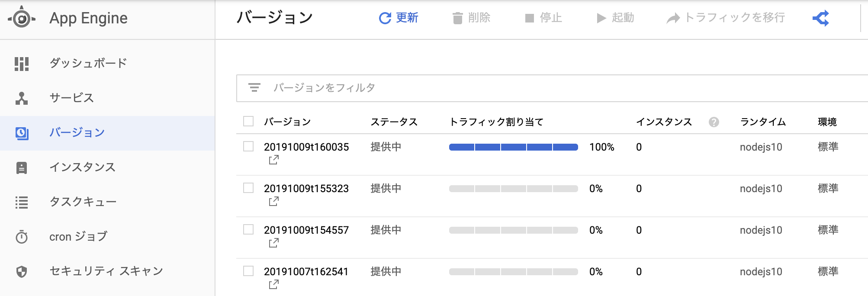
Task: Check the box for version 20191009t160035
Action: point(248,146)
